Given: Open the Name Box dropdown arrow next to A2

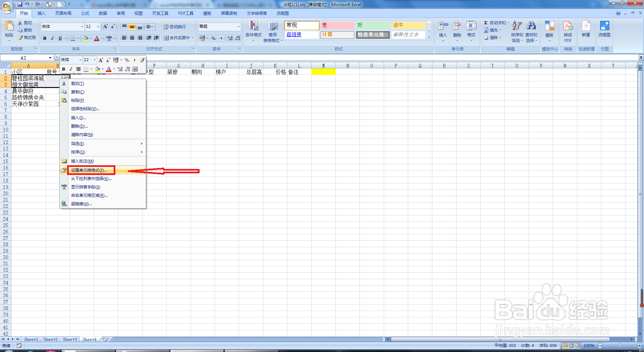Looking at the screenshot, I should point(50,58).
